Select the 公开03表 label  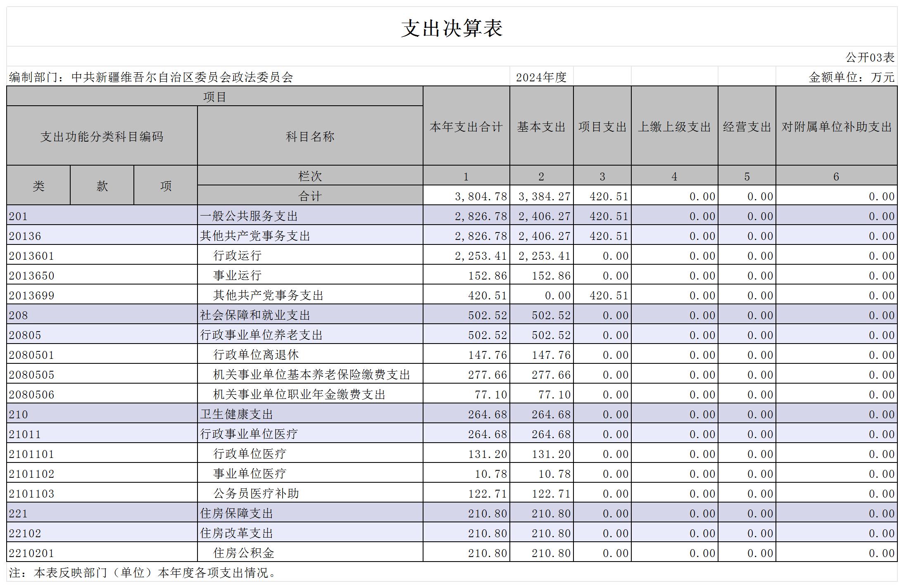coord(870,57)
